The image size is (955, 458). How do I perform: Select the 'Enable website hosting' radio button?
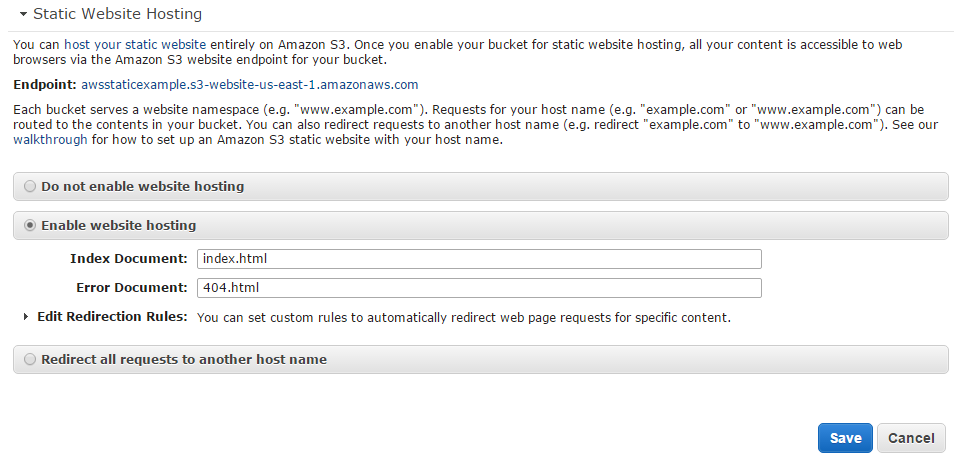point(30,225)
